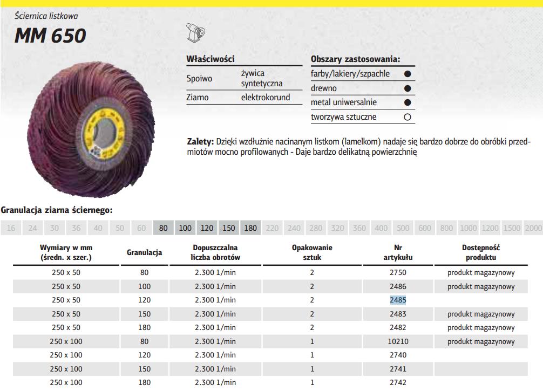Click the Dostępność produktu column header
This screenshot has height=392, width=543.
click(481, 252)
